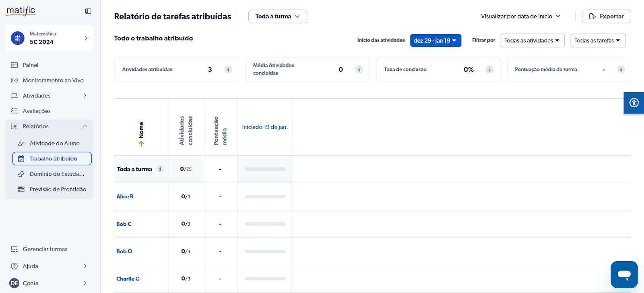Screen dimensions: 644x293
Task: Collapse the sidebar using the panel icon
Action: point(88,11)
